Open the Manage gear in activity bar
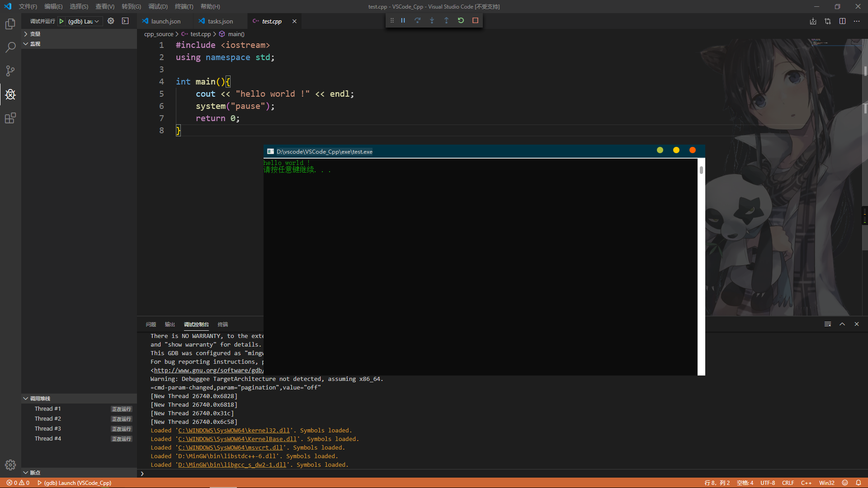Viewport: 868px width, 488px height. 10,465
